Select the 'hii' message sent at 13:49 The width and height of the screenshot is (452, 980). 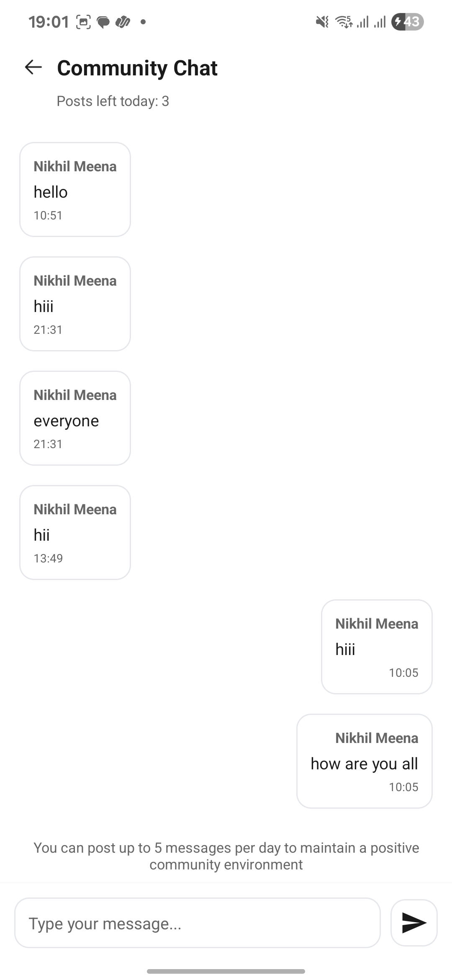[x=75, y=533]
